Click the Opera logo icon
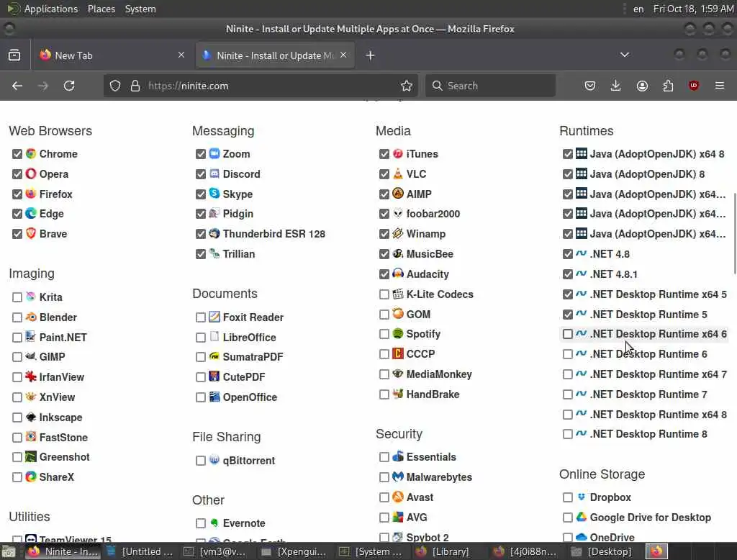Image resolution: width=737 pixels, height=560 pixels. (31, 173)
